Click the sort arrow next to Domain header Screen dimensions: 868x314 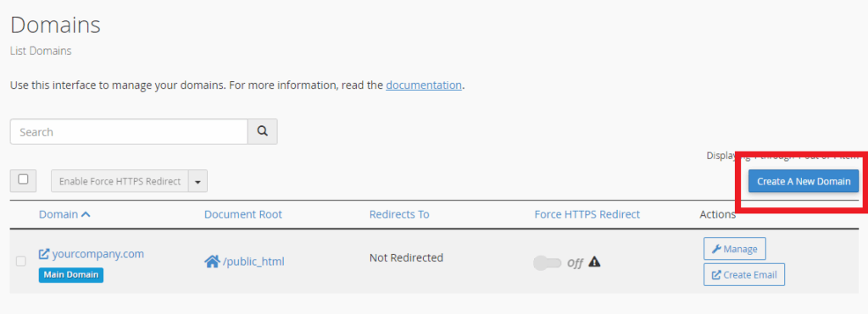click(86, 214)
